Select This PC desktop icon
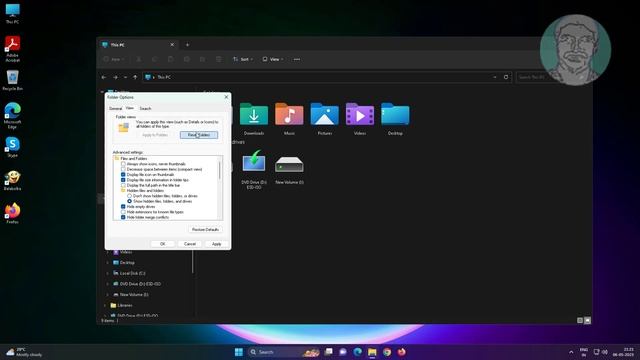Viewport: 640px width, 360px height. click(x=12, y=13)
